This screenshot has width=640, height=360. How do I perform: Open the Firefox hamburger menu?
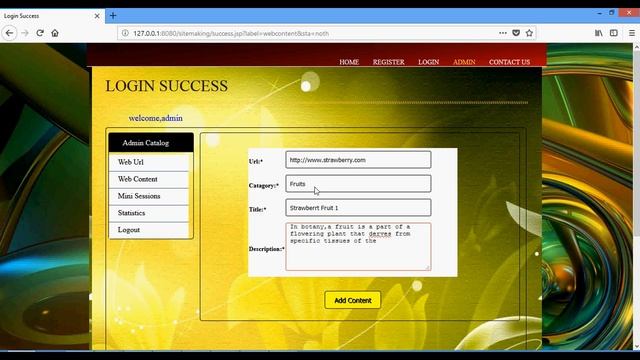631,33
